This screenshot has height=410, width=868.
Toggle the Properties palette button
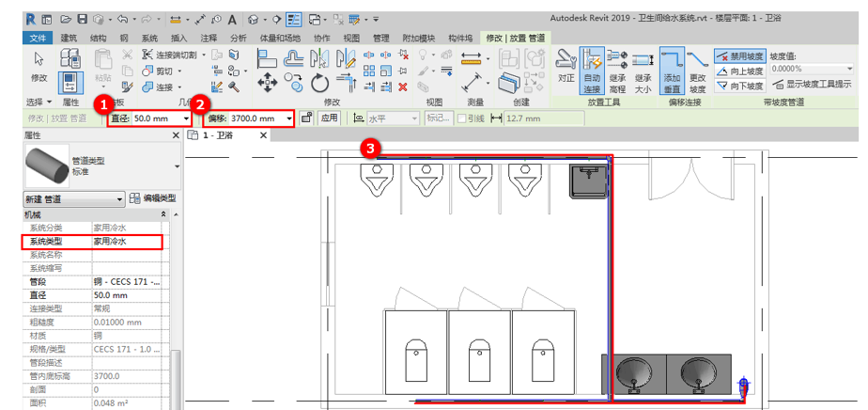[70, 83]
